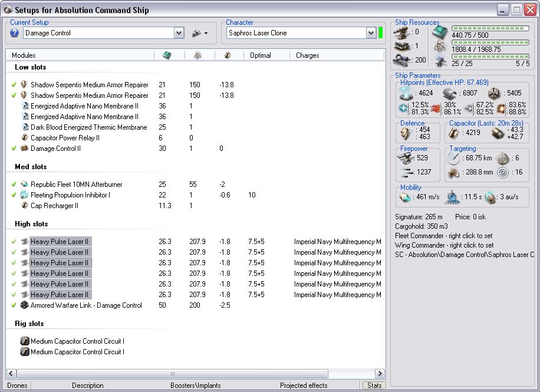Click the Republic Fleet 10MN Afterburner icon
The image size is (540, 392).
point(24,185)
